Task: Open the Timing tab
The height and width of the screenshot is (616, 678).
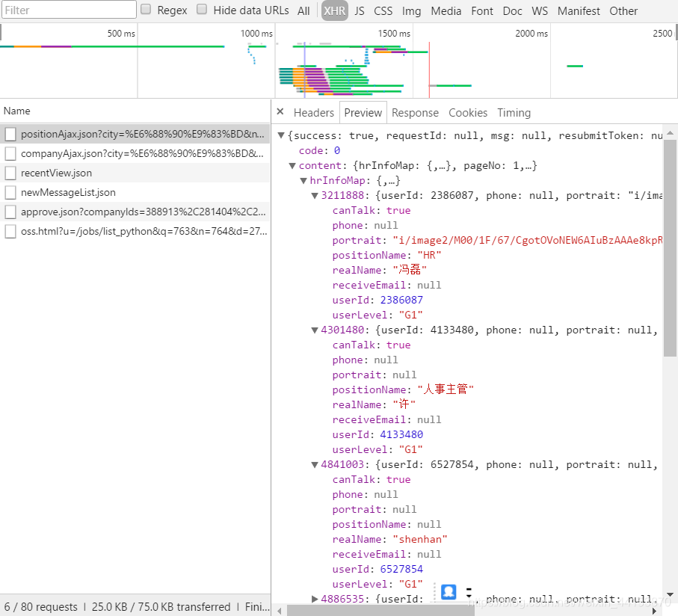Action: (514, 113)
